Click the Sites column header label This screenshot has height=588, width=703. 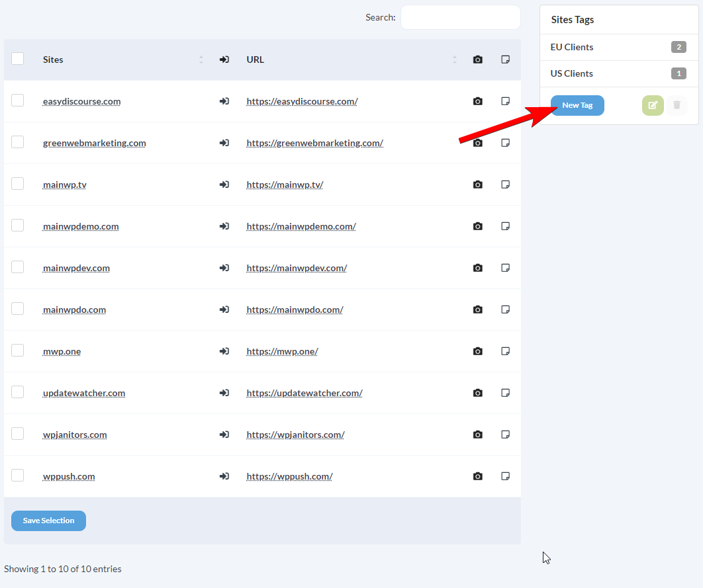(x=53, y=60)
